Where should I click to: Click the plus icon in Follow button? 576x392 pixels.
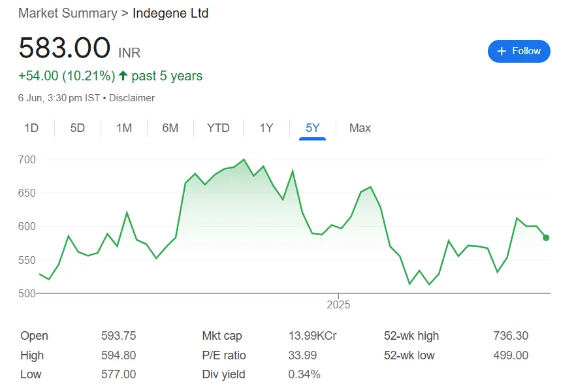pos(502,51)
